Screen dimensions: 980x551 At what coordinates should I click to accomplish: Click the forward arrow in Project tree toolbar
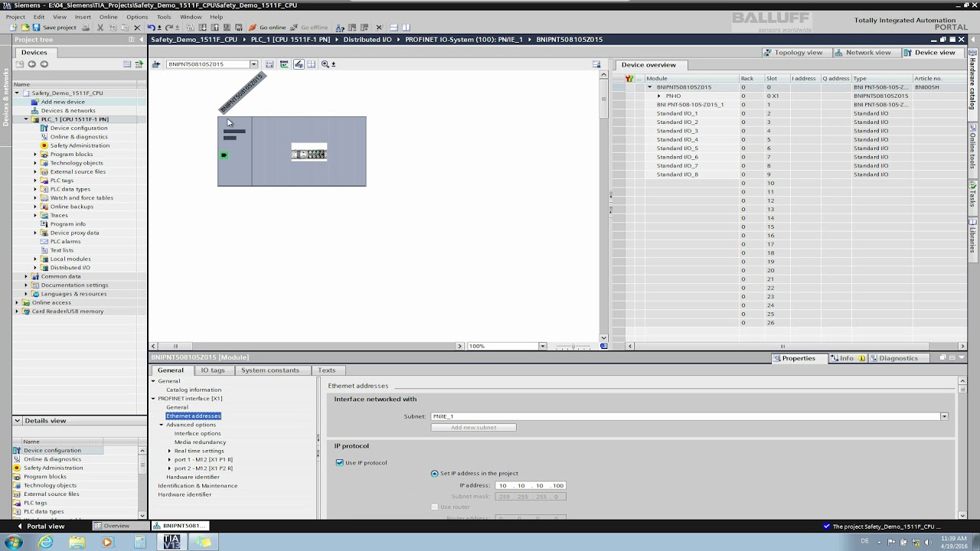pos(44,64)
